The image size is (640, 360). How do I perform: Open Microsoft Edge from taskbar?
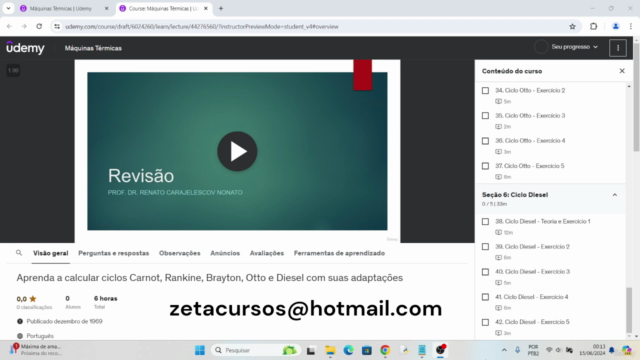point(348,350)
